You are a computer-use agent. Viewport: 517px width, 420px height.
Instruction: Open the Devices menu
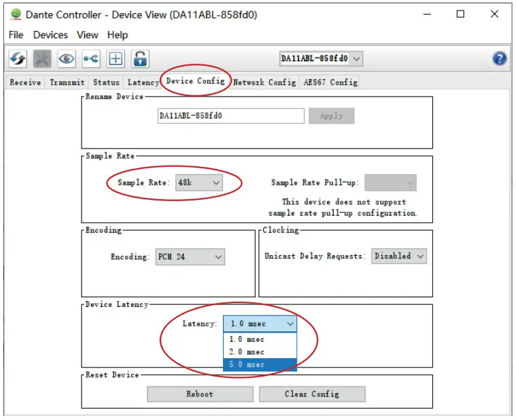pyautogui.click(x=51, y=35)
